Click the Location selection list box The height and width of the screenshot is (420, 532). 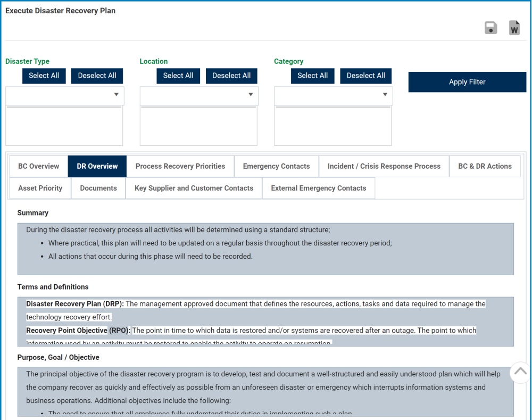tap(198, 126)
